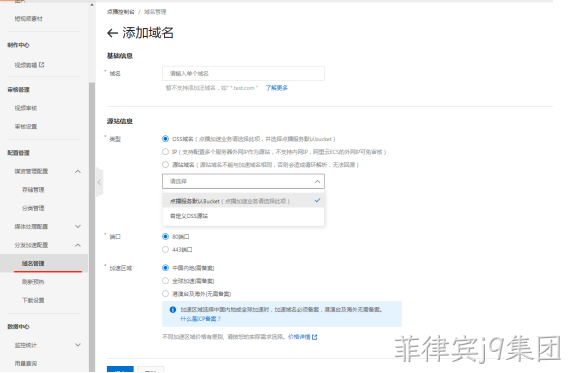Select 港澳台及海外 acceleration region
Screen dimensions: 573x373
coord(165,294)
